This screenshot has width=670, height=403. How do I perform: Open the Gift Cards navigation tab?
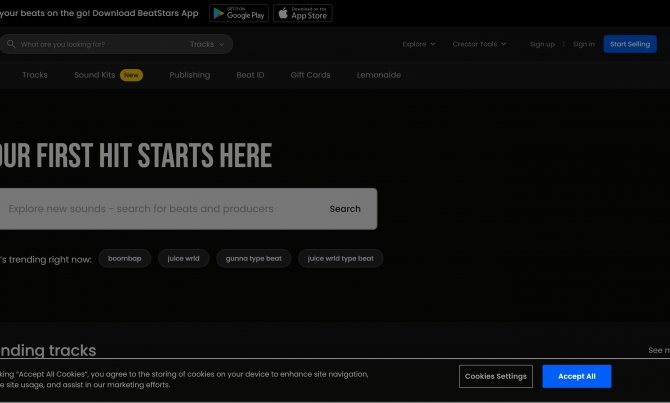(x=310, y=75)
